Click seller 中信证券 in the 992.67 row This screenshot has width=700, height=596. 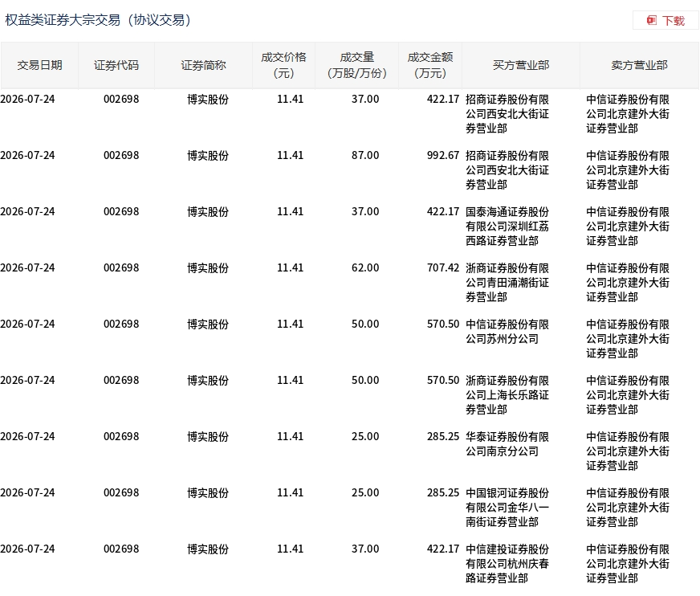(x=628, y=170)
